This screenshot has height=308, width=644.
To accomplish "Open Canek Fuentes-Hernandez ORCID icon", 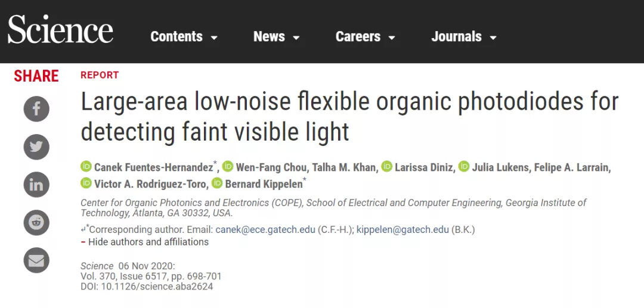I will 86,166.
